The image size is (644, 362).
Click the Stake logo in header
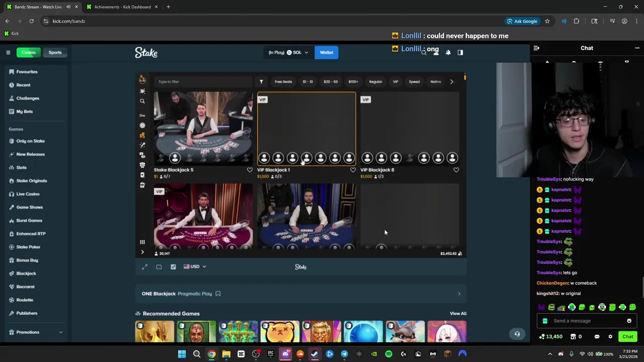click(x=146, y=52)
